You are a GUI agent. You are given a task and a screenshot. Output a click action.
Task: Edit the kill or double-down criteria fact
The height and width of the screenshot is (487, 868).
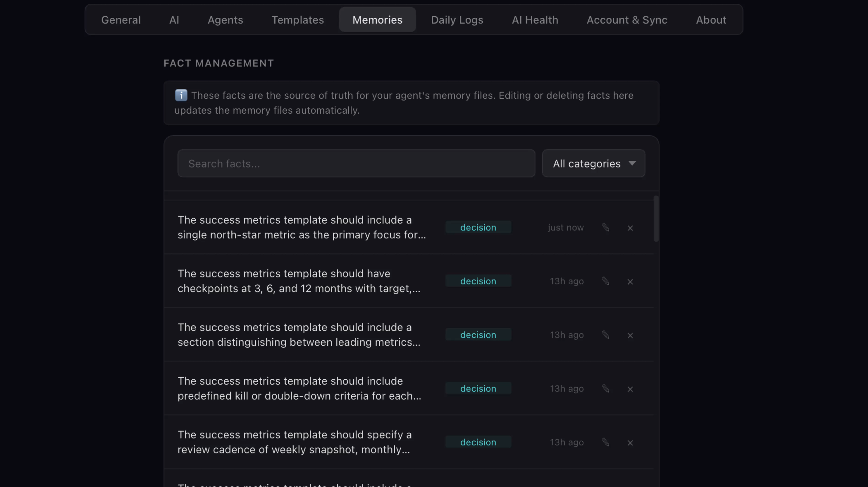click(x=606, y=389)
